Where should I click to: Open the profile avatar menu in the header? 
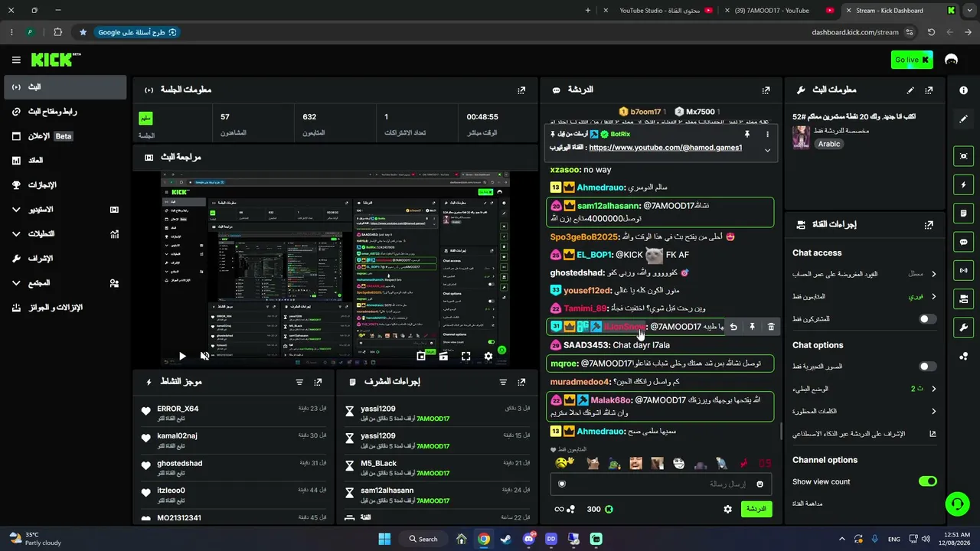coord(952,60)
